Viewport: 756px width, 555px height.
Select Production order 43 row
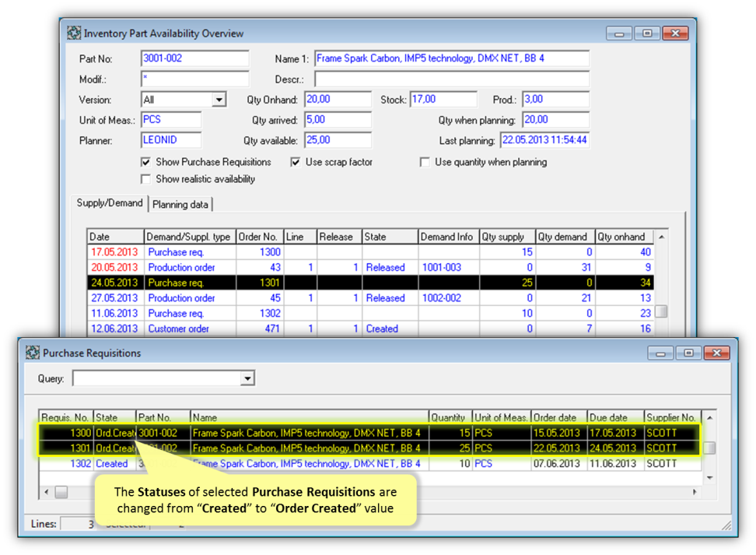click(370, 267)
